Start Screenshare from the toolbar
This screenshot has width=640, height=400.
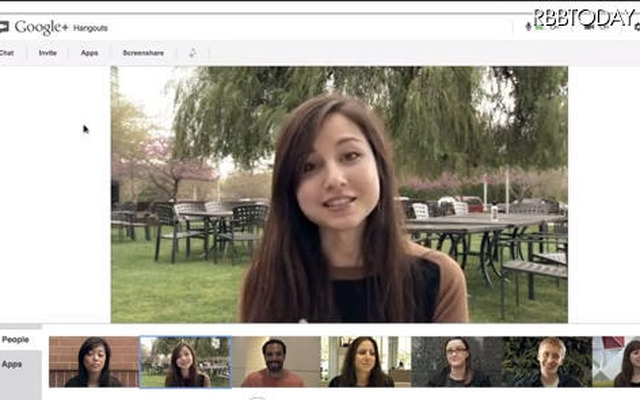point(143,53)
